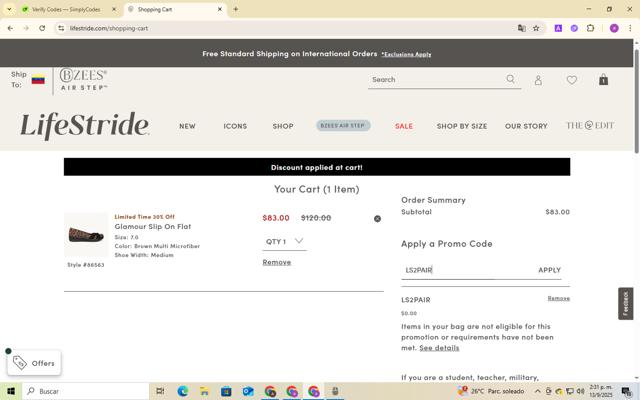The width and height of the screenshot is (640, 400).
Task: Open THE EDIT menu item
Action: pos(590,125)
